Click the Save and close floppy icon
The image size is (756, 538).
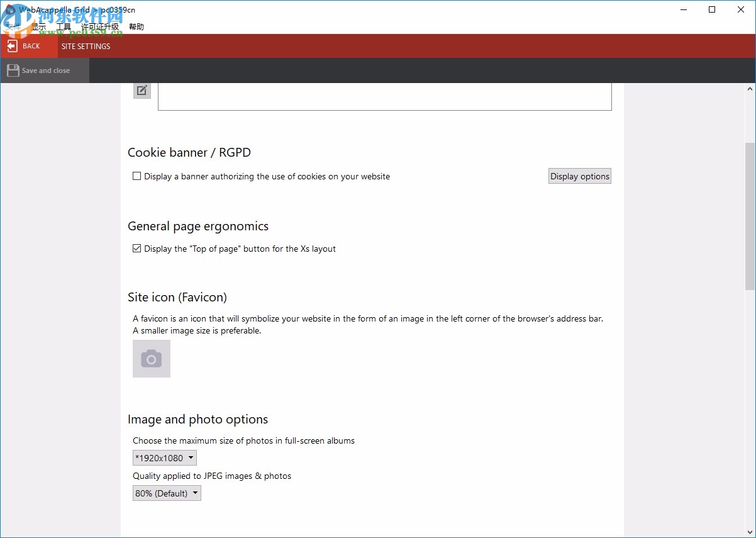tap(13, 70)
